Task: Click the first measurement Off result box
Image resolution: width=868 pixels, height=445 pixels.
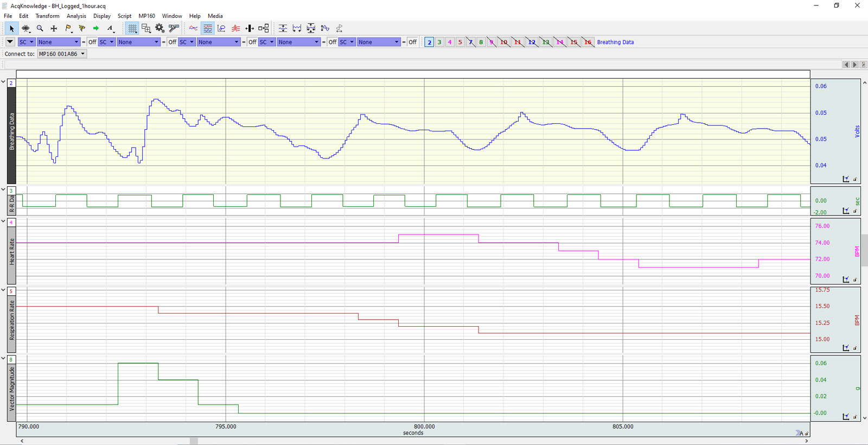Action: point(92,42)
